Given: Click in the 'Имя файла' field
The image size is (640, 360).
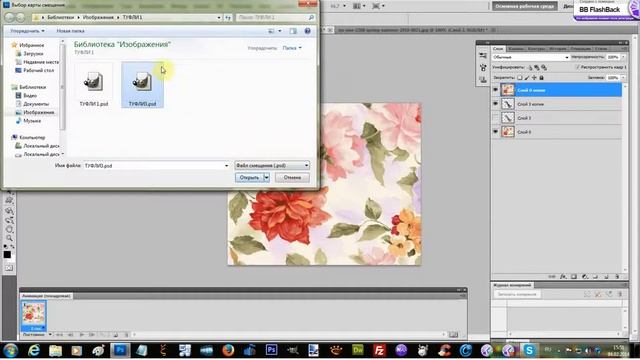Looking at the screenshot, I should [156, 166].
